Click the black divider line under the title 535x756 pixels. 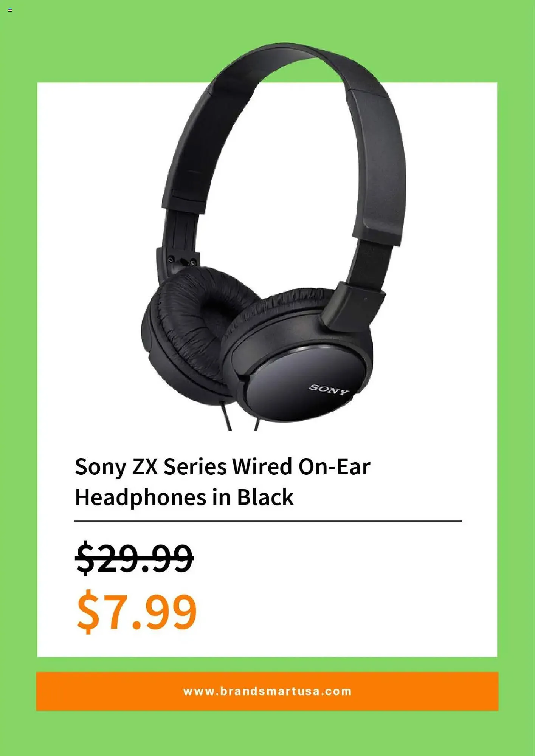[268, 521]
